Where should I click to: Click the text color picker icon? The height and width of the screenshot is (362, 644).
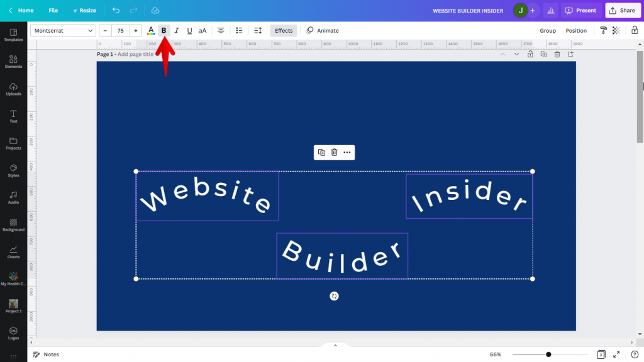(151, 30)
